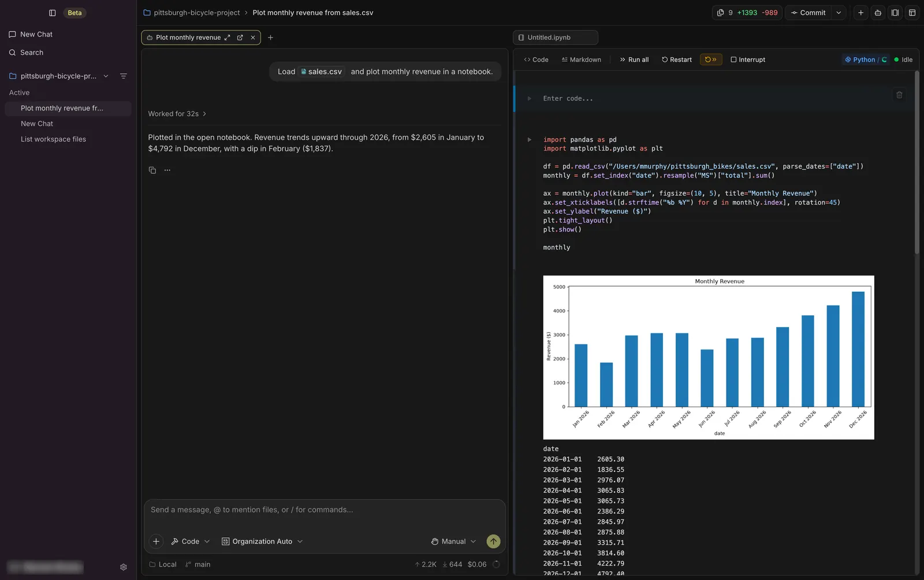Toggle the panel layout icon at top right
The image size is (924, 580).
coord(912,13)
